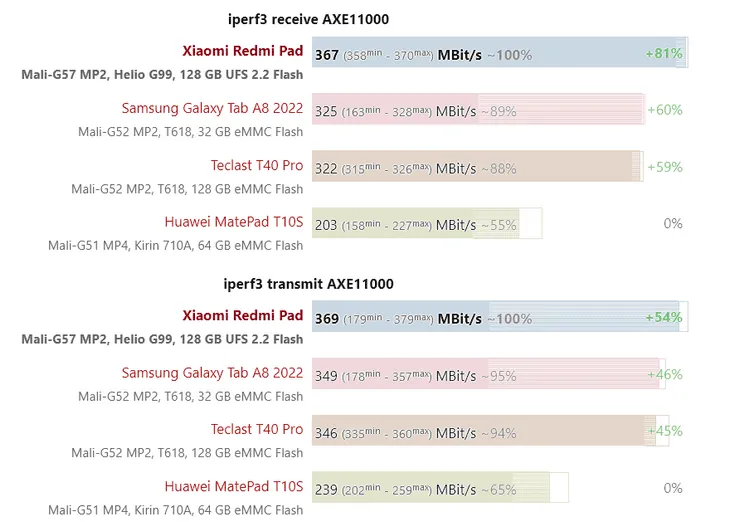Click the 346 MBit/s transmit result bar

(x=484, y=433)
